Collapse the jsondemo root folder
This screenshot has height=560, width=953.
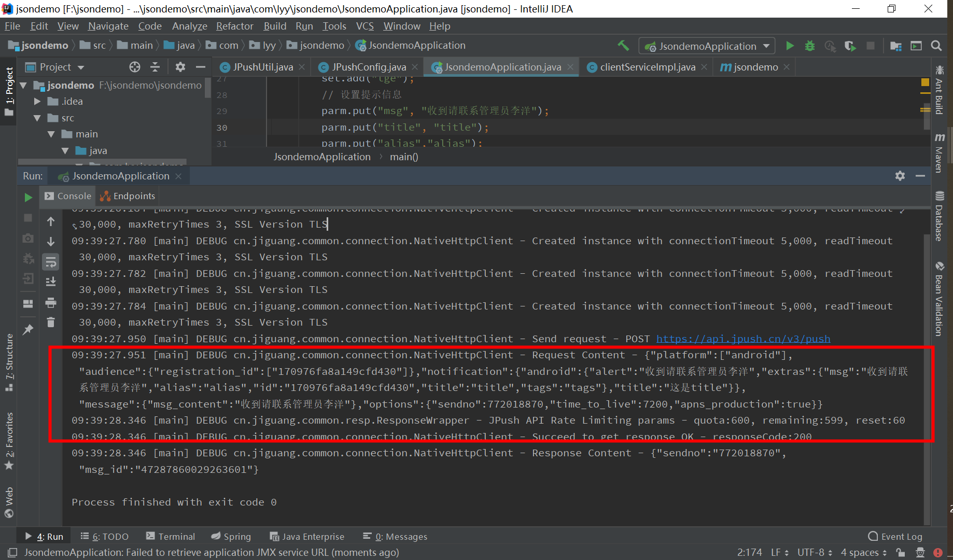tap(23, 85)
